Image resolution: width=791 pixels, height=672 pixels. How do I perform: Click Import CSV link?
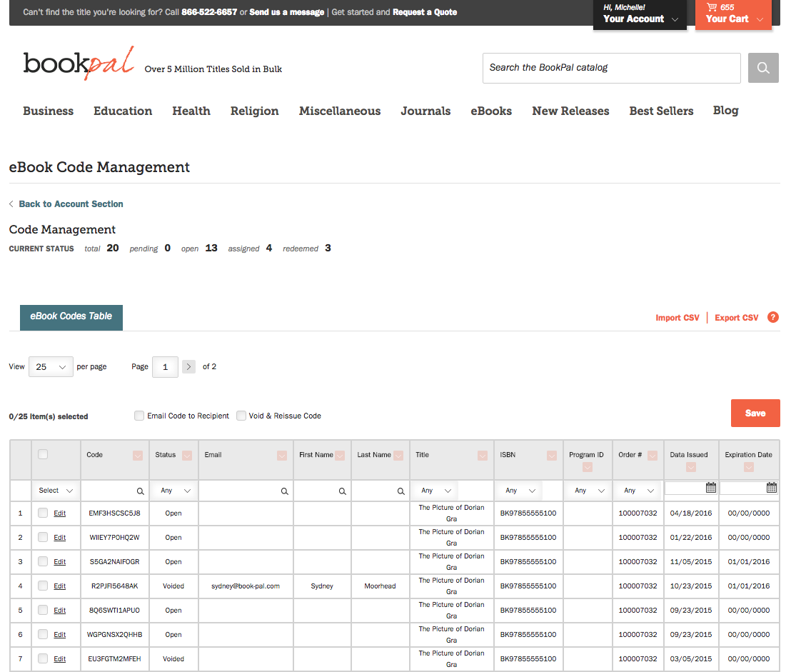tap(677, 317)
